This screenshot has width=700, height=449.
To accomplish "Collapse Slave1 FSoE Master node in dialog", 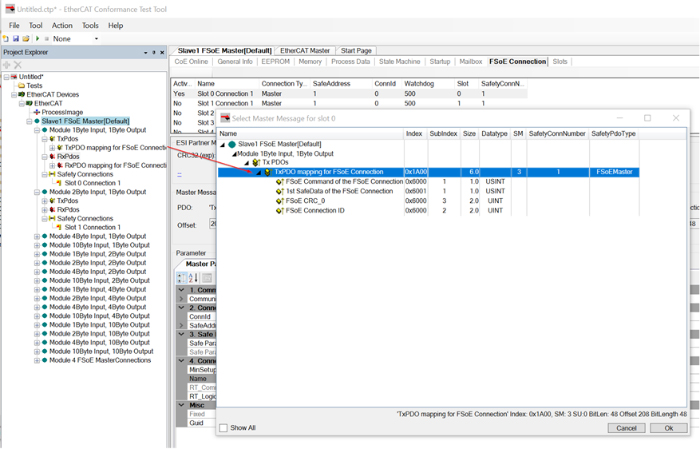I will click(x=223, y=145).
